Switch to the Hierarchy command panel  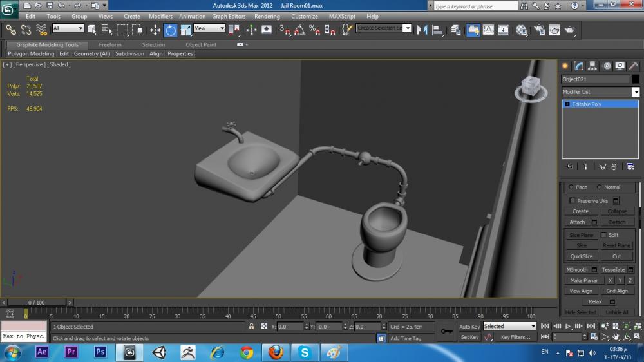click(x=592, y=66)
